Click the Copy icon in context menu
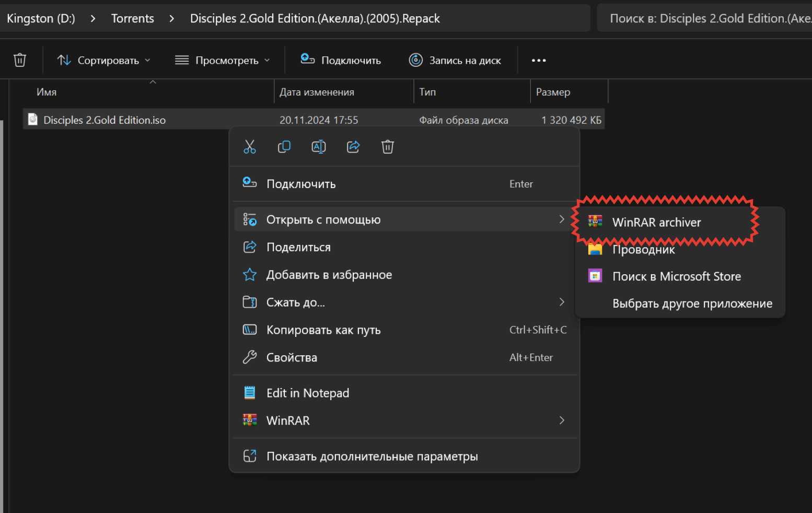This screenshot has width=812, height=513. pos(284,147)
